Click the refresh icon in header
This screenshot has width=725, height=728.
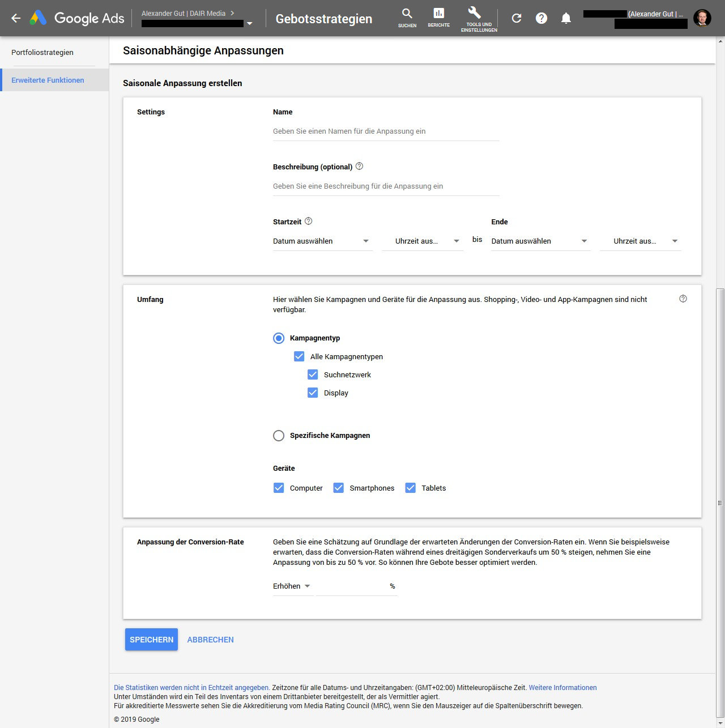(516, 18)
